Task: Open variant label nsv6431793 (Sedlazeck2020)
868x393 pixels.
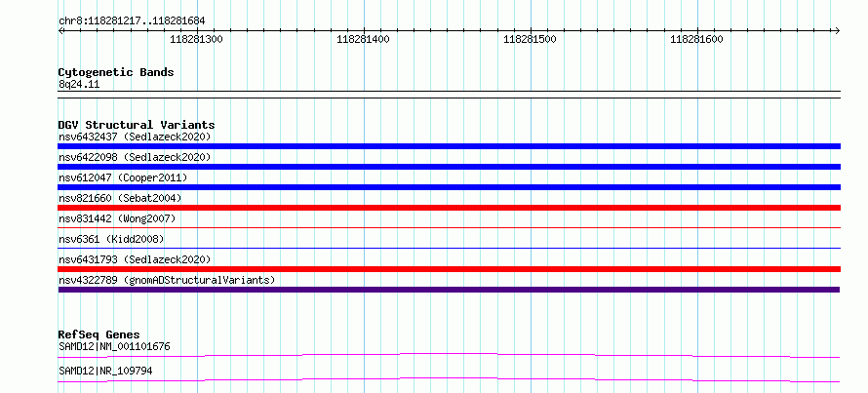Action: coord(135,259)
